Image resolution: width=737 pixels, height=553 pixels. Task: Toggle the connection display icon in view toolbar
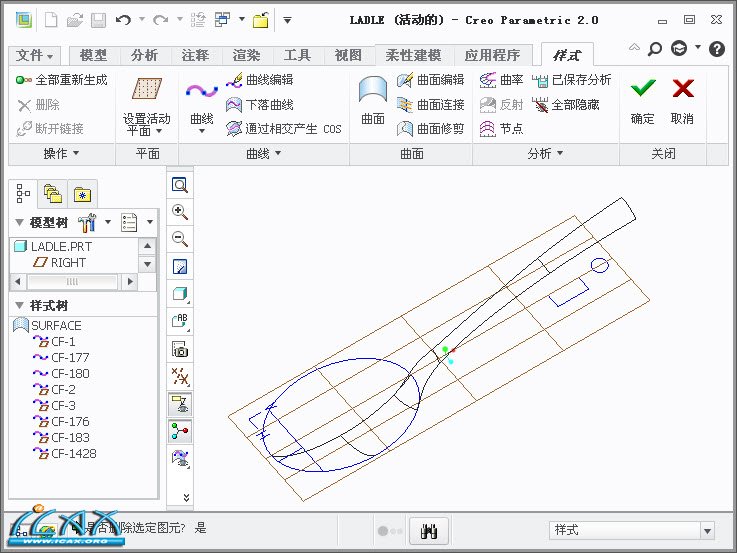pyautogui.click(x=180, y=431)
